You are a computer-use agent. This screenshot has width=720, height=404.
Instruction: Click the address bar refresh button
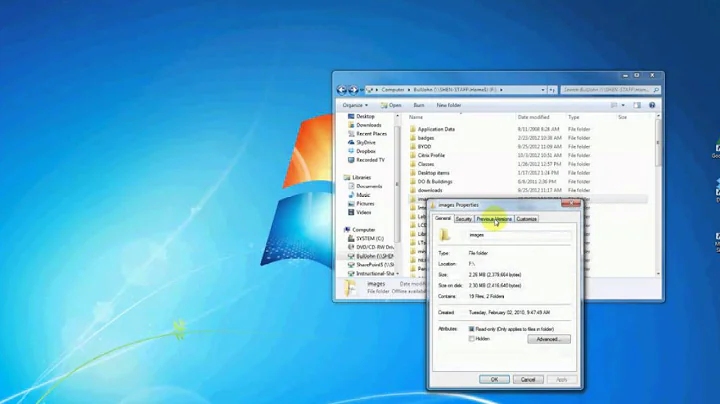552,90
